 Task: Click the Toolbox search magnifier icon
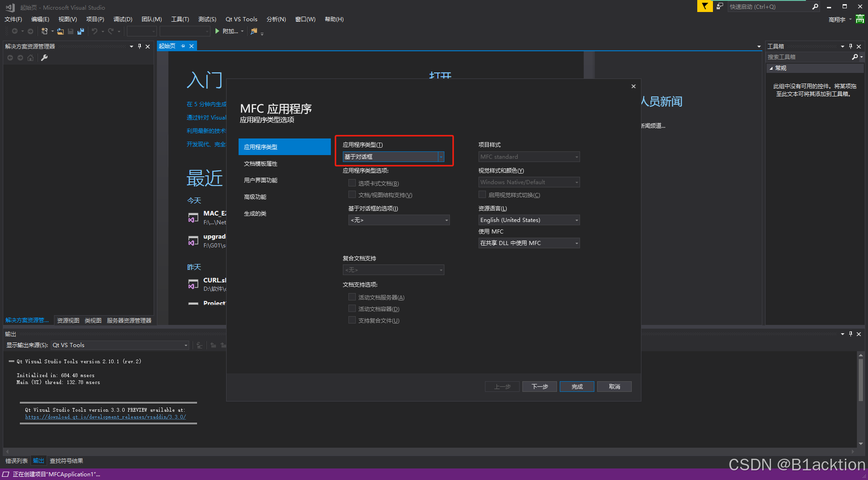click(x=855, y=57)
